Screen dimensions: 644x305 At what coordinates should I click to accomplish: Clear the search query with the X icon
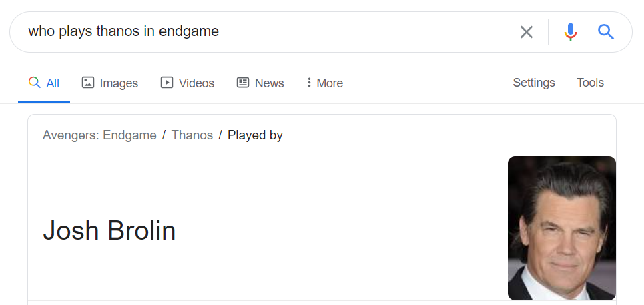tap(526, 31)
